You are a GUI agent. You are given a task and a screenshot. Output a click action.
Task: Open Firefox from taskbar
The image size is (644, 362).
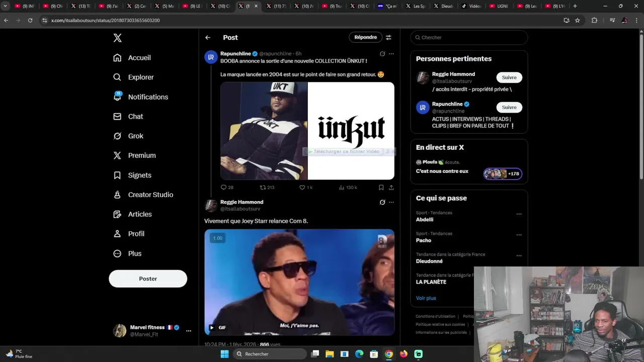(404, 354)
